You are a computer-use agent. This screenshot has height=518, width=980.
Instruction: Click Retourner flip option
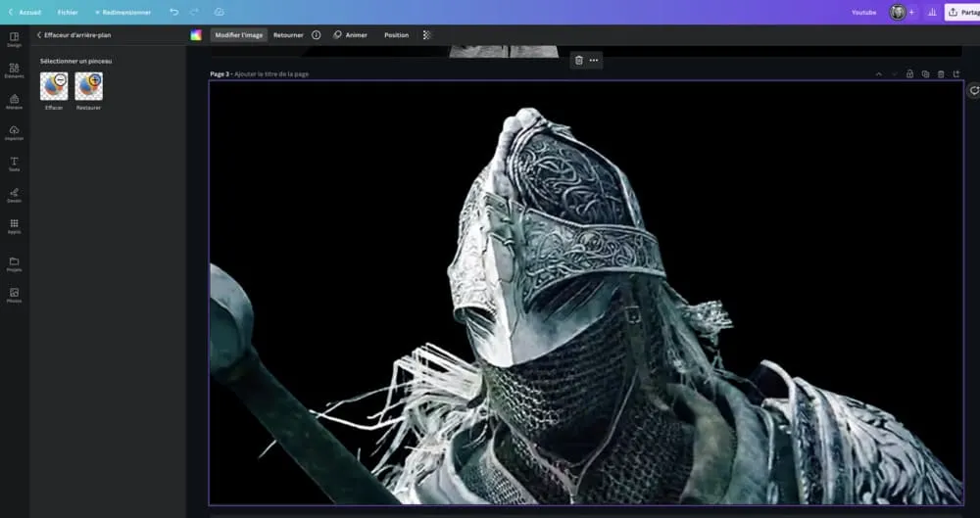(x=288, y=35)
